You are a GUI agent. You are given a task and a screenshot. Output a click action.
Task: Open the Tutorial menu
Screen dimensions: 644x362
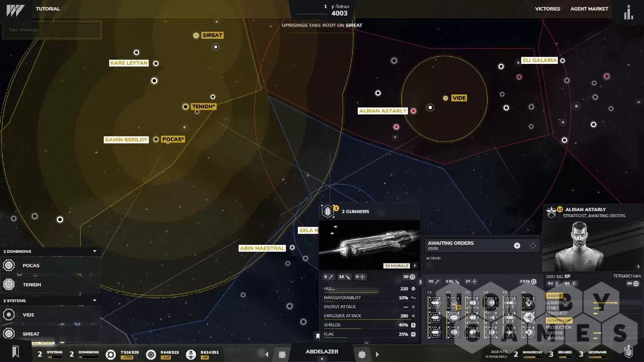[48, 9]
